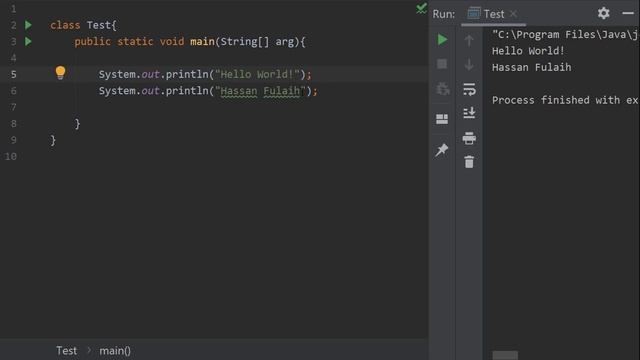Click the static keyword on line 3
This screenshot has height=360, width=640.
pos(135,42)
